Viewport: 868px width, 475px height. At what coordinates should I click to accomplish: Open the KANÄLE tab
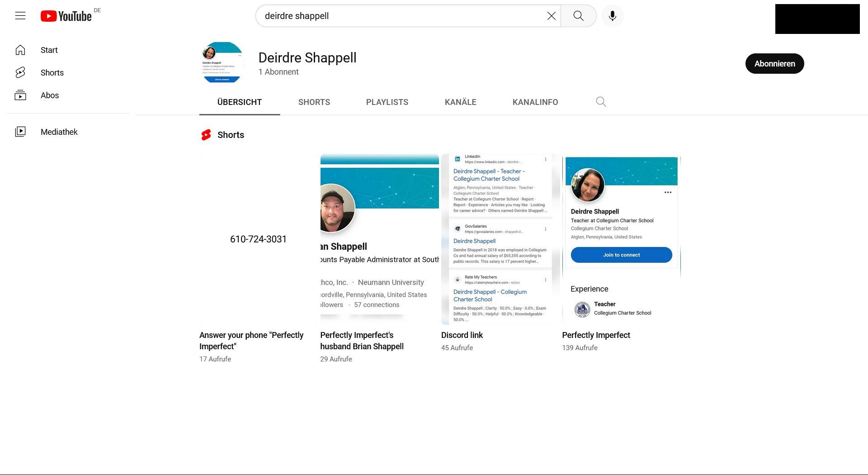pyautogui.click(x=460, y=102)
